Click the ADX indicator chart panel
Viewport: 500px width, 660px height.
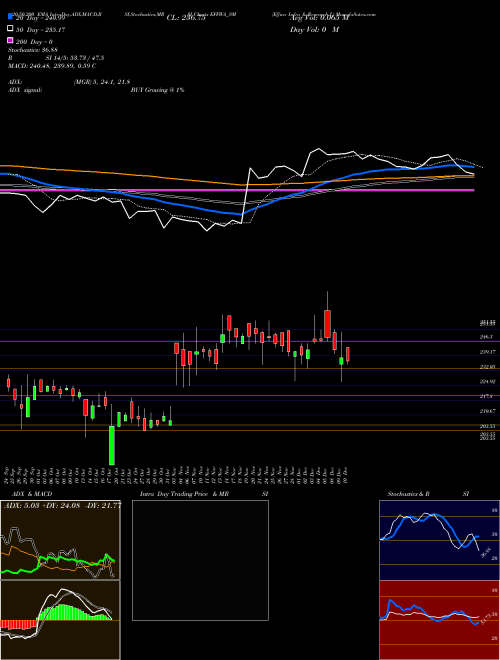[x=60, y=540]
